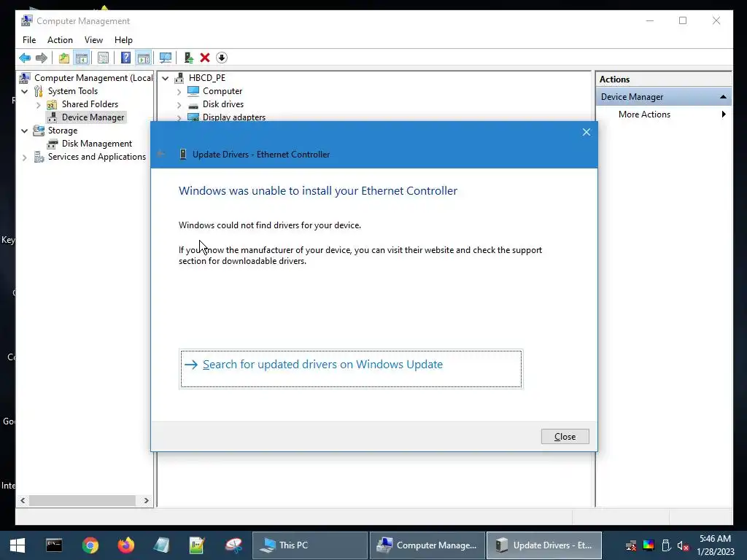Screen dimensions: 747x560
Task: Click More Actions in Actions pane
Action: 644,114
